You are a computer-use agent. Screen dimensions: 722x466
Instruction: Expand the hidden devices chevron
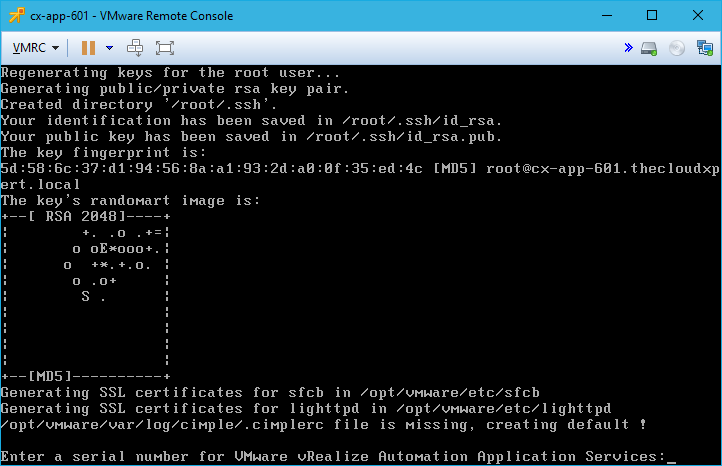tap(628, 47)
